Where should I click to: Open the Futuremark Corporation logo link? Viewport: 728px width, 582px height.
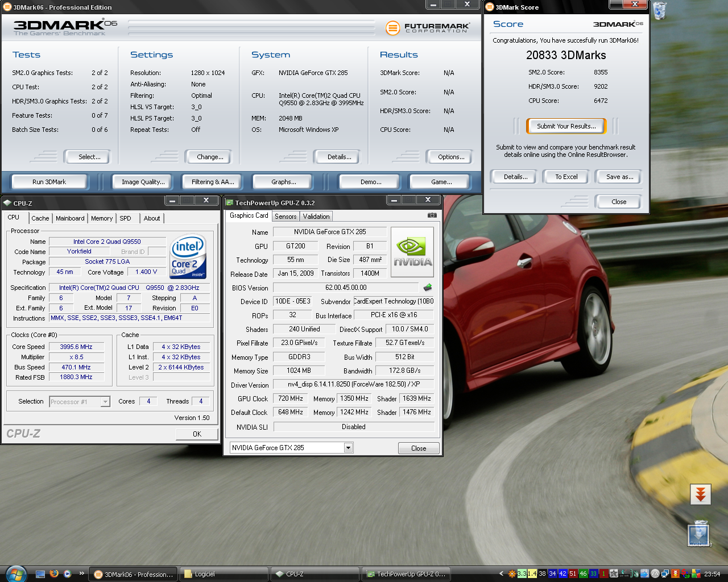428,27
